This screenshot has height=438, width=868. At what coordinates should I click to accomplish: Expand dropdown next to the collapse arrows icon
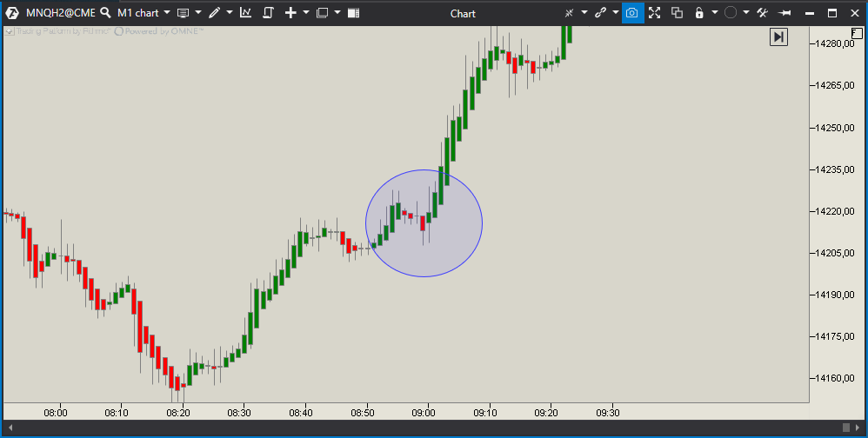(584, 13)
